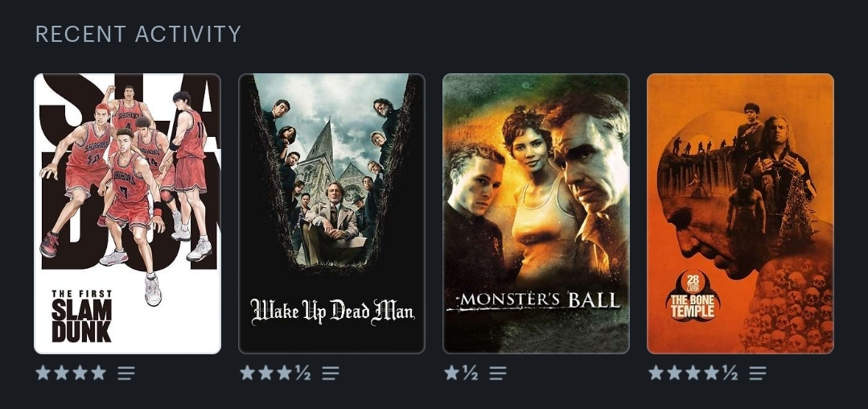Click the four-star rating under The First Slam Dunk
Image resolution: width=868 pixels, height=409 pixels.
[71, 373]
